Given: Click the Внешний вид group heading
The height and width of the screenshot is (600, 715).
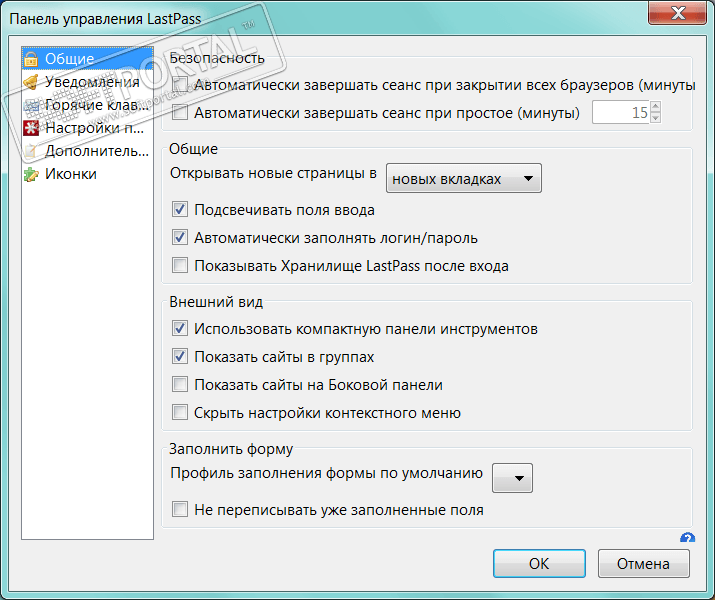Looking at the screenshot, I should coord(216,302).
